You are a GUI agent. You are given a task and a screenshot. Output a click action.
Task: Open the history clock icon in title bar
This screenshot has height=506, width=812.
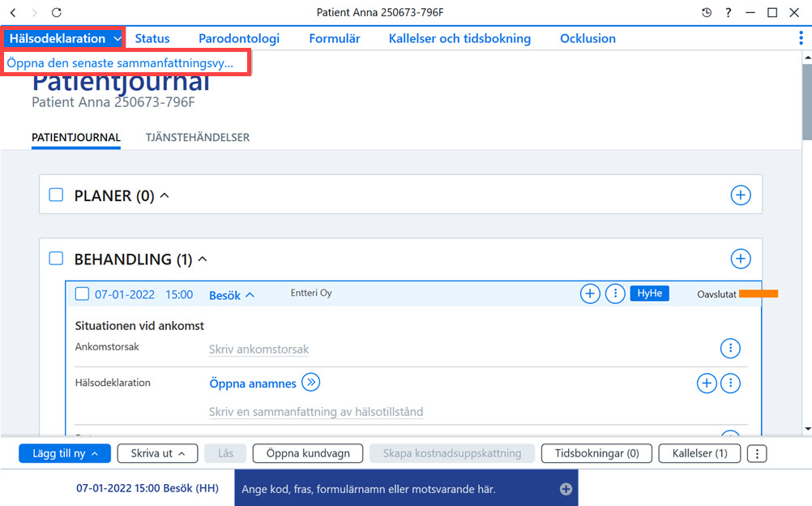tap(707, 12)
